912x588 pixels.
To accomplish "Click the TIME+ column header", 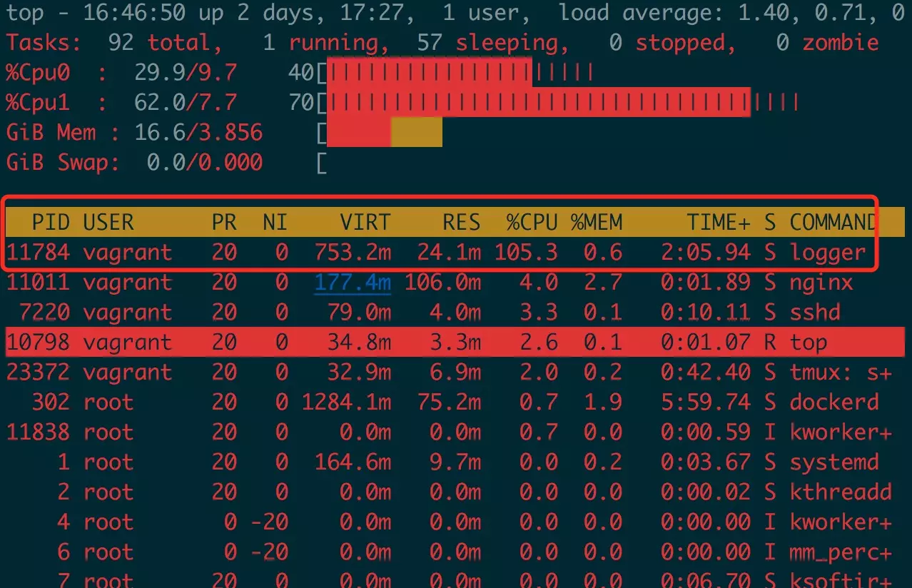I will pos(719,223).
